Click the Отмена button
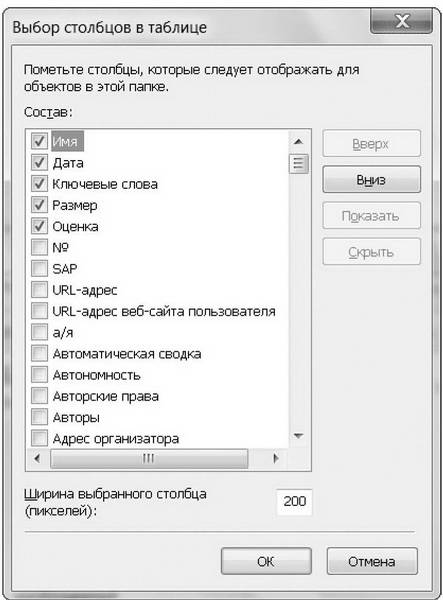 [x=372, y=561]
